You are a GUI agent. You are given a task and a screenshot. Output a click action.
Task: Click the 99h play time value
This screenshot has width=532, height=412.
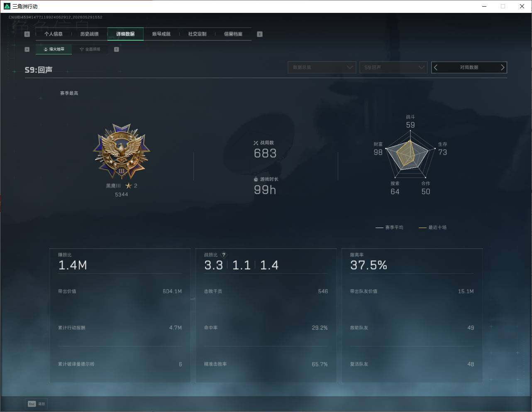point(265,190)
